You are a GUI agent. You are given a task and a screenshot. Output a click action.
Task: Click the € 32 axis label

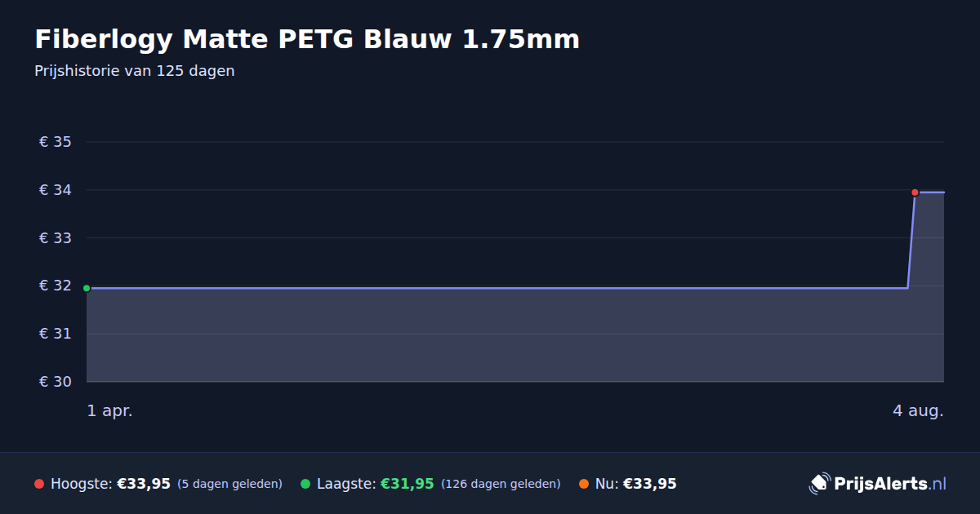(x=56, y=286)
